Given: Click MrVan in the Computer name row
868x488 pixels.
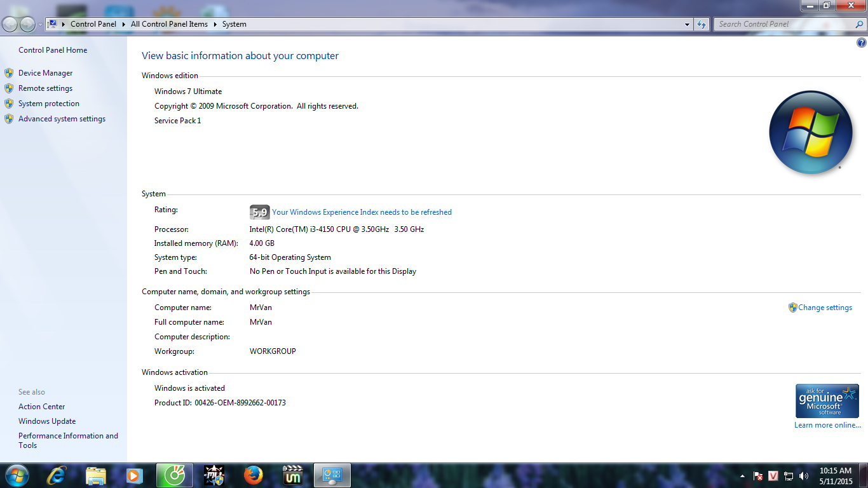Looking at the screenshot, I should pyautogui.click(x=261, y=308).
